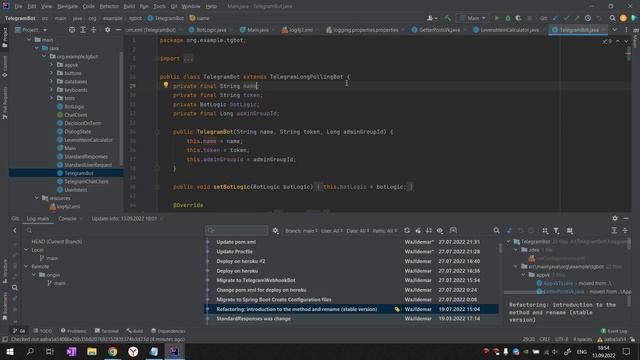Click group-by icon in commit details pane
Screen dimensions: 640x360
(x=545, y=231)
